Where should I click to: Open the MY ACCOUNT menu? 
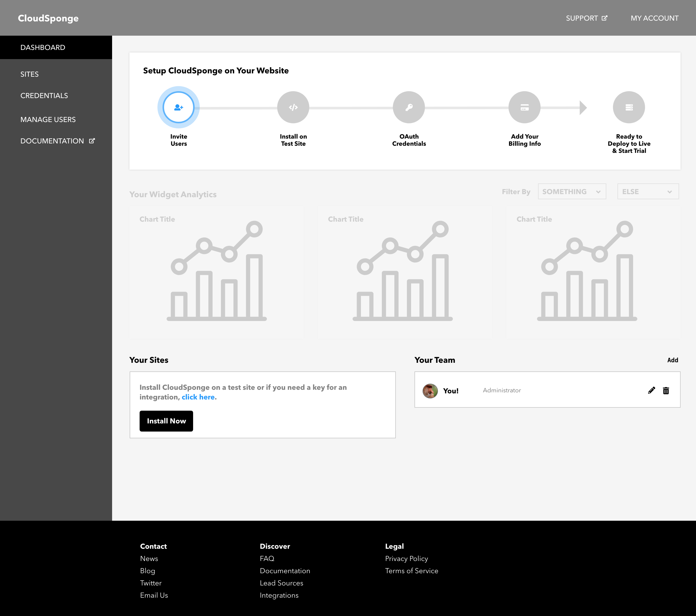pos(654,18)
